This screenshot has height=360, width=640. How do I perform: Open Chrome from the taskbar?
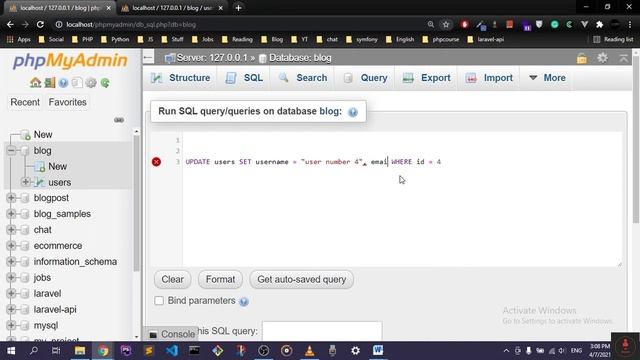(103, 350)
